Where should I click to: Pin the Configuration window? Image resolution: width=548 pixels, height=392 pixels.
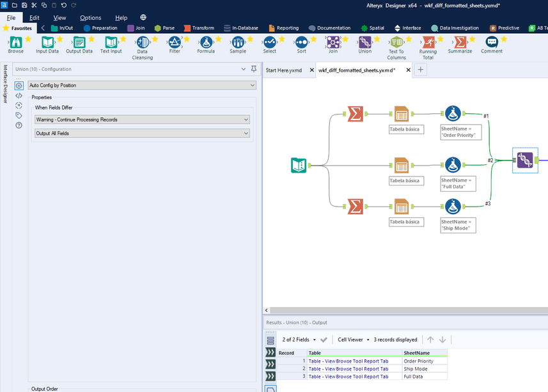(x=254, y=69)
